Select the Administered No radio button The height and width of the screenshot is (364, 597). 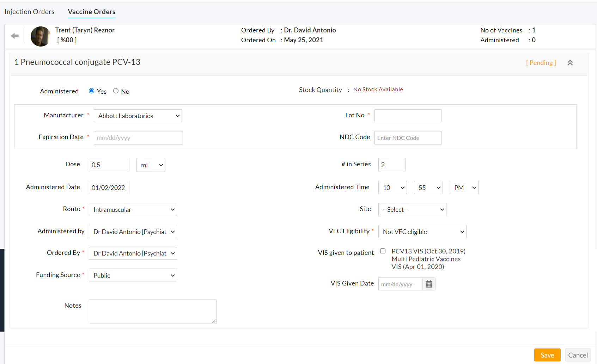pos(116,91)
